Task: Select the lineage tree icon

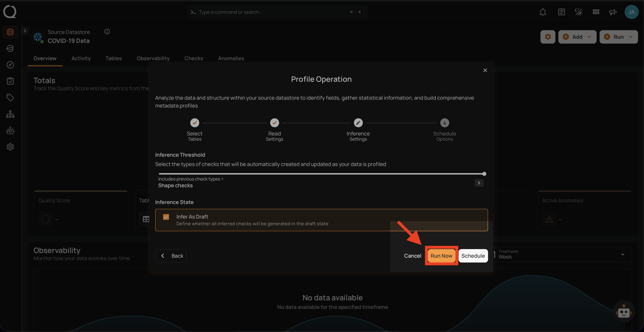Action: (x=10, y=114)
